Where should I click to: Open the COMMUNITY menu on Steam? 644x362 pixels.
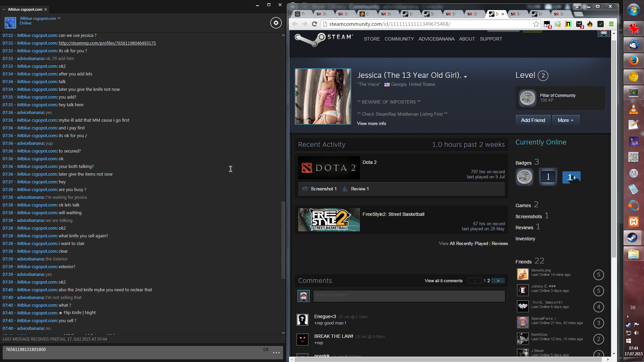[x=399, y=39]
